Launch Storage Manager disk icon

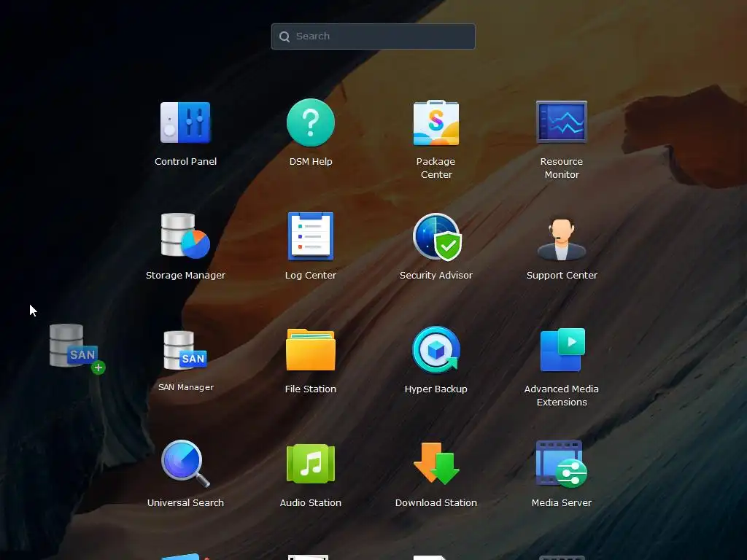pos(185,236)
